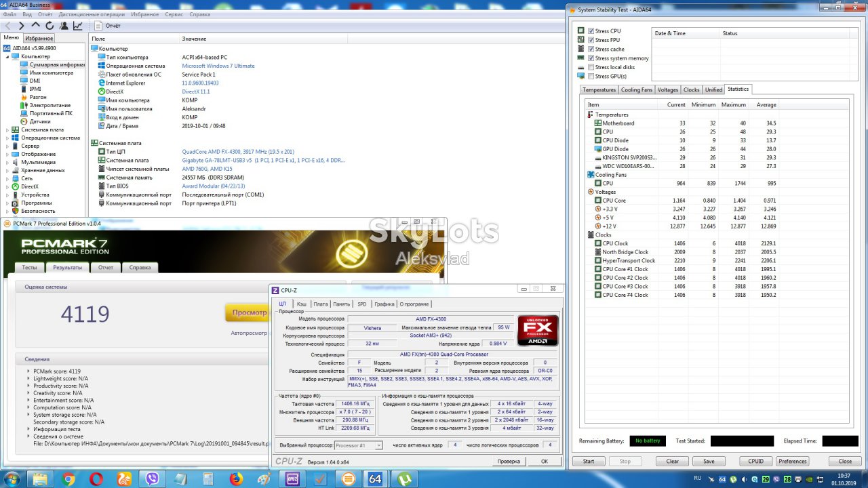This screenshot has height=488, width=868.
Task: Click the AIDA64 back navigation arrow
Action: pos(8,26)
